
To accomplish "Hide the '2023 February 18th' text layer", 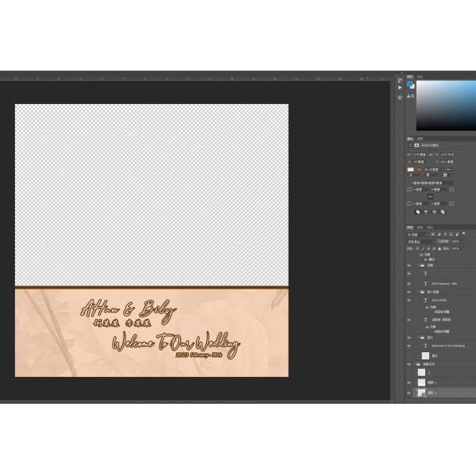I will (x=409, y=283).
